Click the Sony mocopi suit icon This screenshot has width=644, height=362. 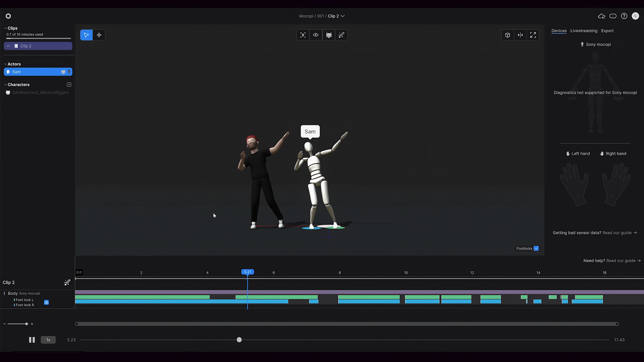point(582,44)
